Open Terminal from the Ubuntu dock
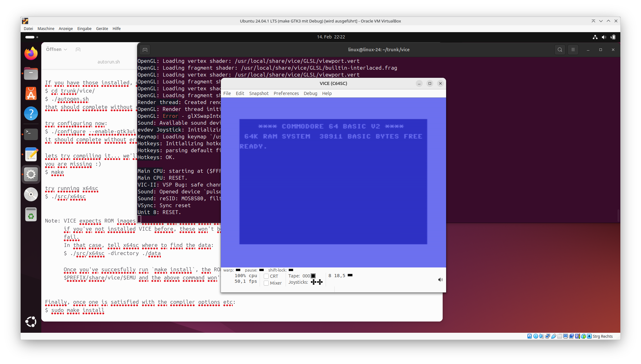 pyautogui.click(x=31, y=134)
